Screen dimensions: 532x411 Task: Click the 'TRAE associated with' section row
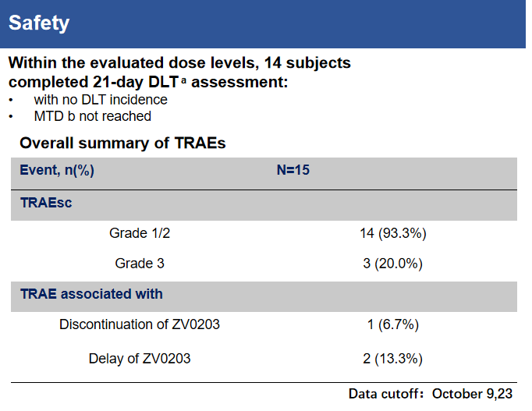(x=91, y=294)
